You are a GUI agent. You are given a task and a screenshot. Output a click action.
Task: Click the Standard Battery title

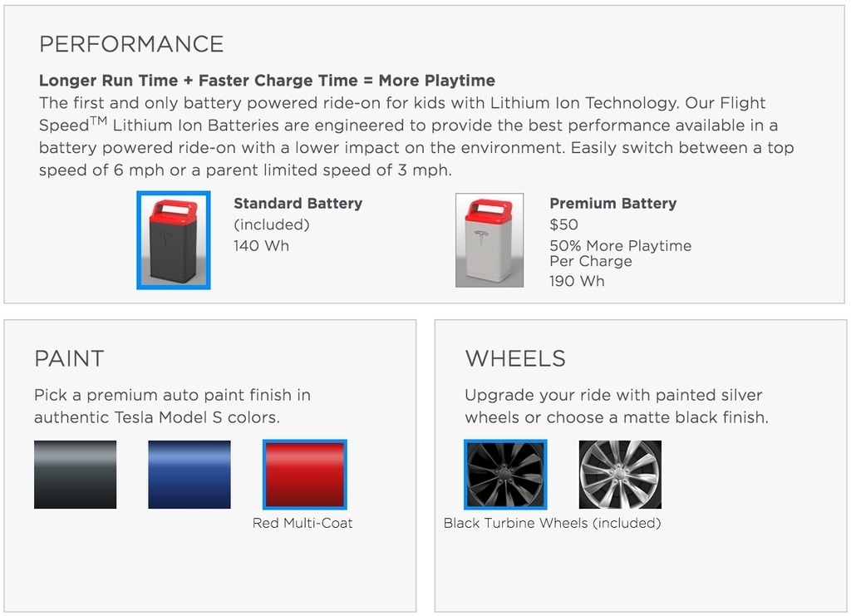[298, 204]
